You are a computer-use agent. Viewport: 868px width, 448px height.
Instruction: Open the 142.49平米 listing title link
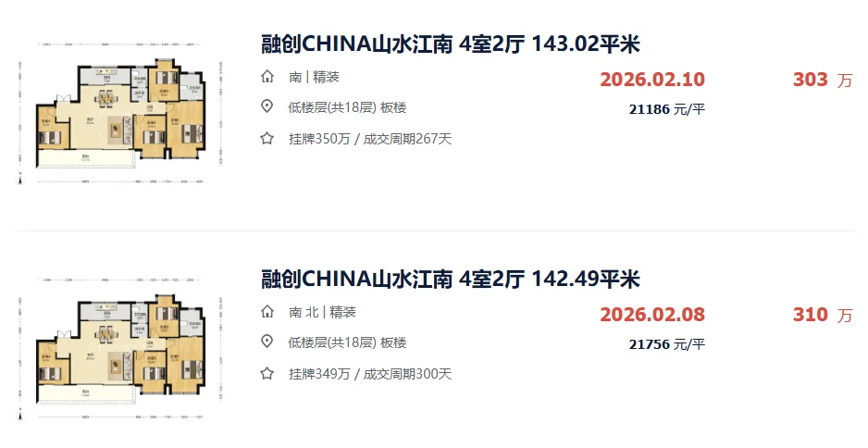[x=450, y=280]
